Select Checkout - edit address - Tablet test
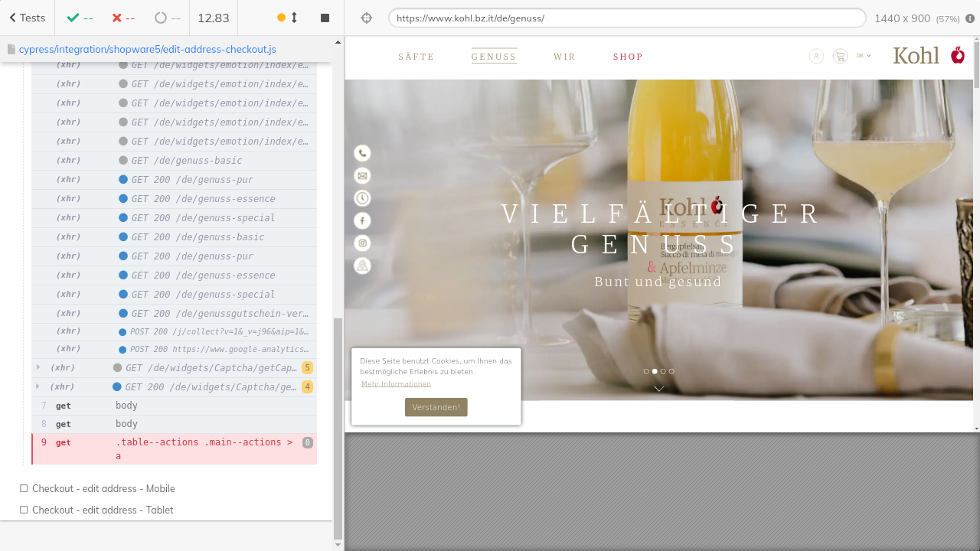This screenshot has height=551, width=980. click(103, 510)
